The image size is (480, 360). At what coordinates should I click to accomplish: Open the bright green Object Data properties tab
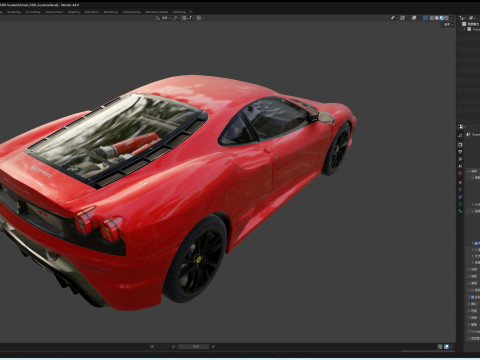point(460,211)
